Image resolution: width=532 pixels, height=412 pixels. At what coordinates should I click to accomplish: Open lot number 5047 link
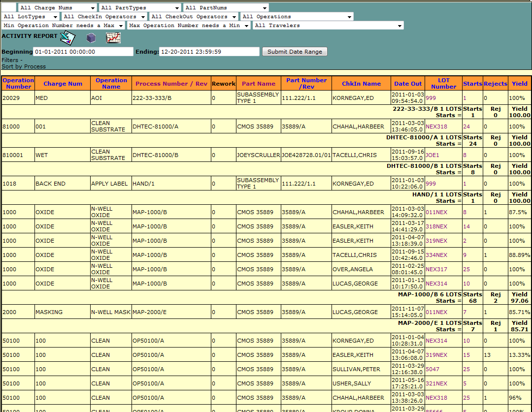tap(432, 369)
